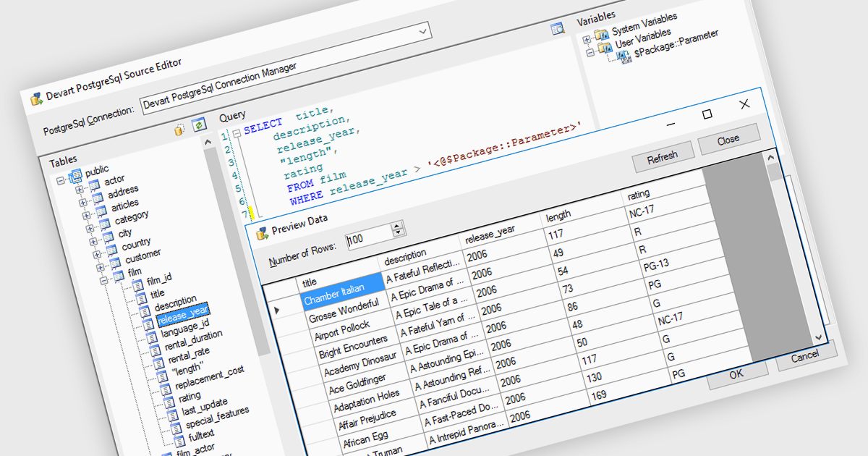Viewport: 868px width, 456px height.
Task: Click the articles table icon
Action: click(x=102, y=211)
